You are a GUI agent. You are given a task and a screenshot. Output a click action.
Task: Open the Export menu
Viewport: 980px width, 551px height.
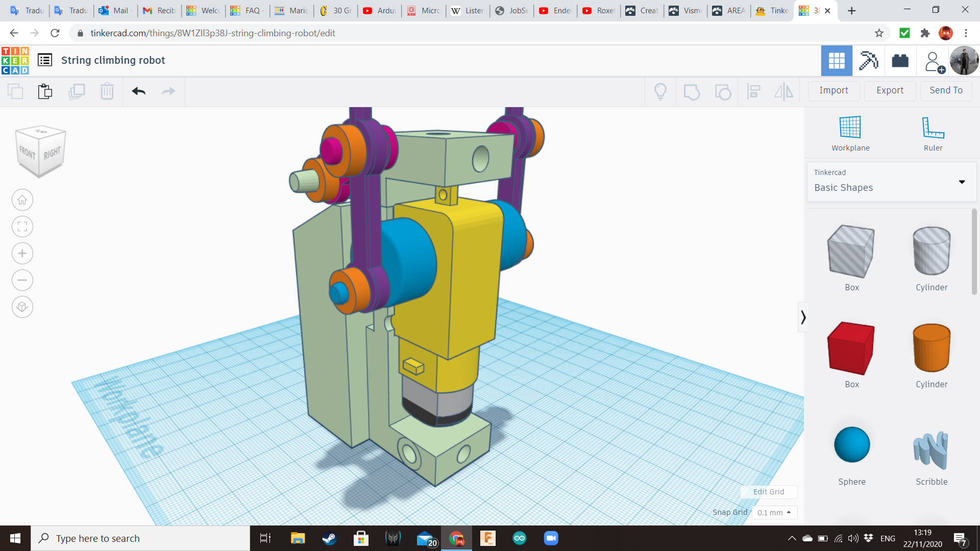(890, 90)
